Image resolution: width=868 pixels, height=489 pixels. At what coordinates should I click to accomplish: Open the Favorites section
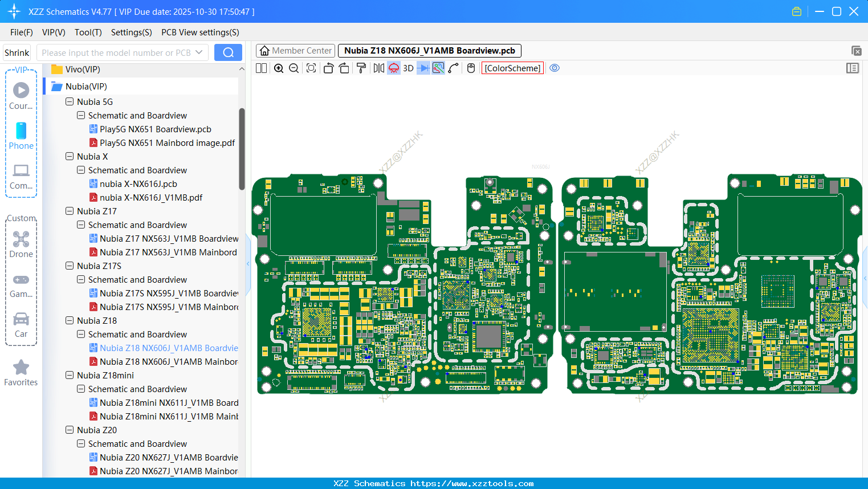click(x=21, y=373)
